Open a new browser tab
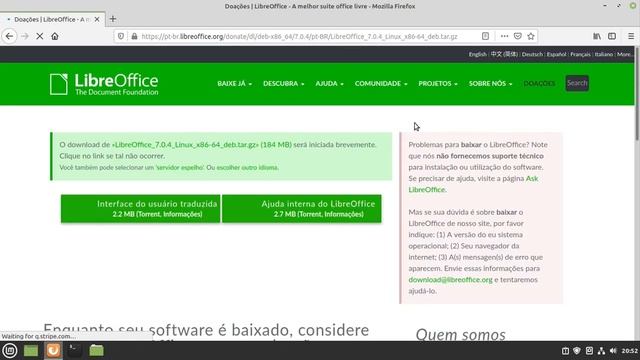The width and height of the screenshot is (640, 360). coord(113,19)
